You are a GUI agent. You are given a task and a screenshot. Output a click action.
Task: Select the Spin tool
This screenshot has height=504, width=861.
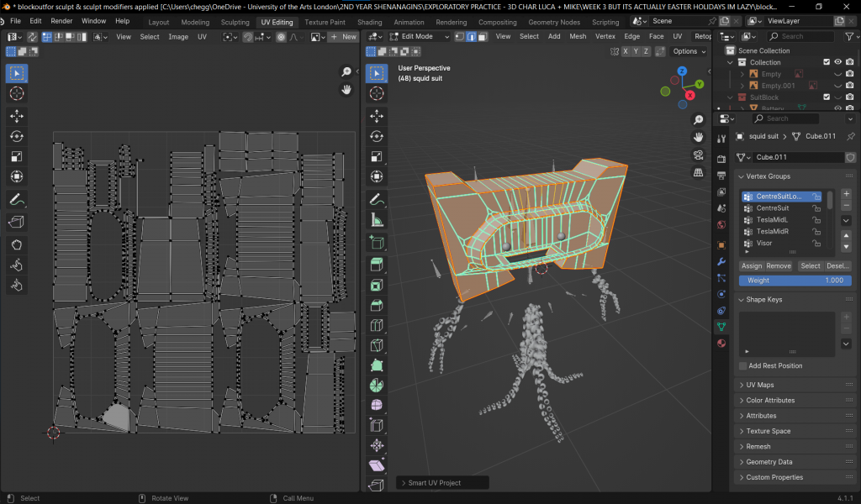(x=377, y=386)
